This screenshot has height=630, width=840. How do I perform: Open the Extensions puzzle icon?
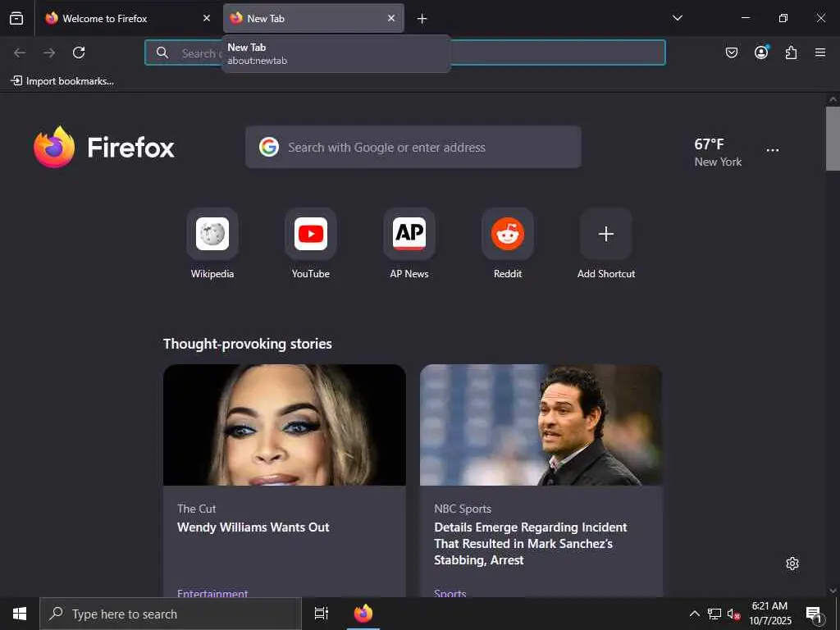pos(791,52)
